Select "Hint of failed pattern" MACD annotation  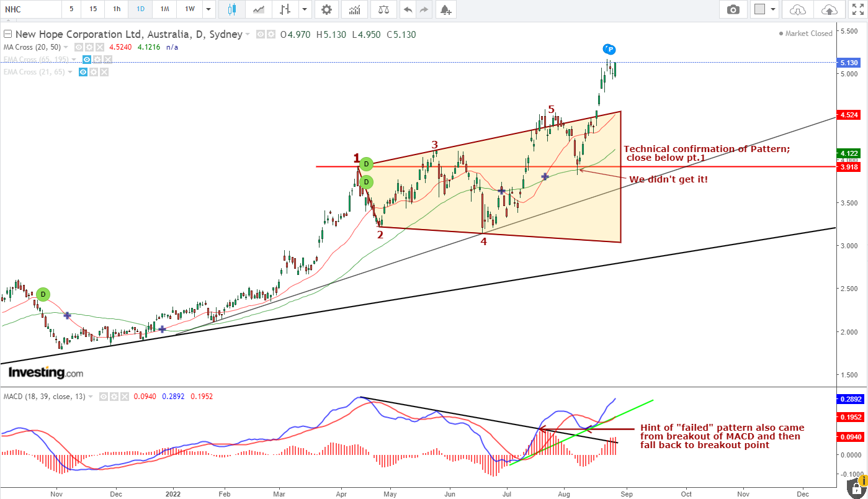coord(722,436)
